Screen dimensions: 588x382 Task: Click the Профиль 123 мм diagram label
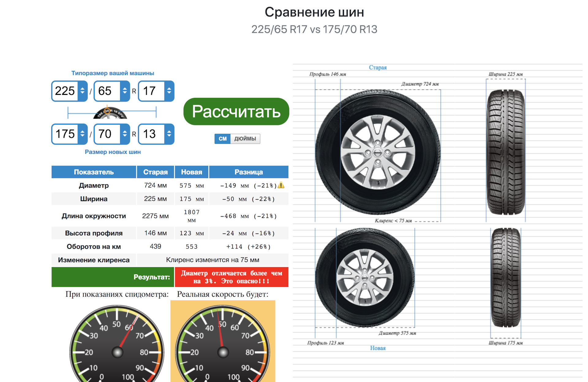[326, 343]
